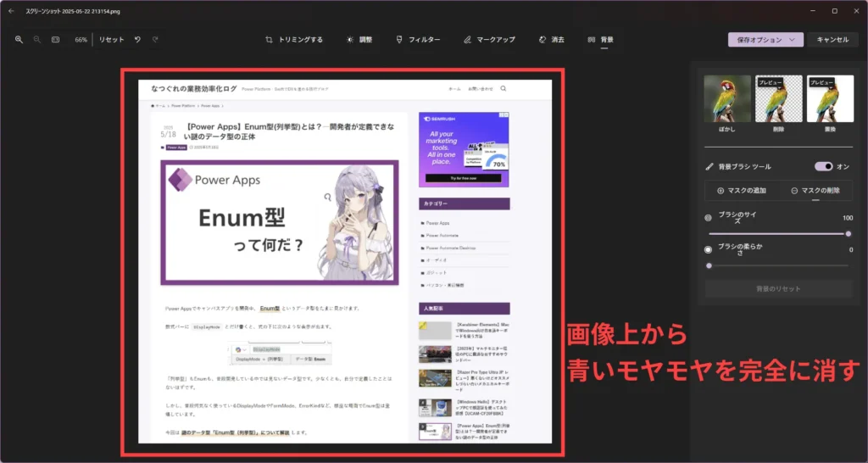868x463 pixels.
Task: Open the トリミングする tab
Action: click(294, 40)
